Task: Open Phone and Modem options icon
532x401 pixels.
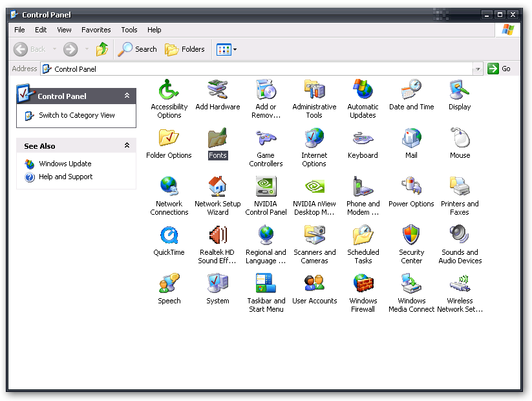Action: [363, 187]
